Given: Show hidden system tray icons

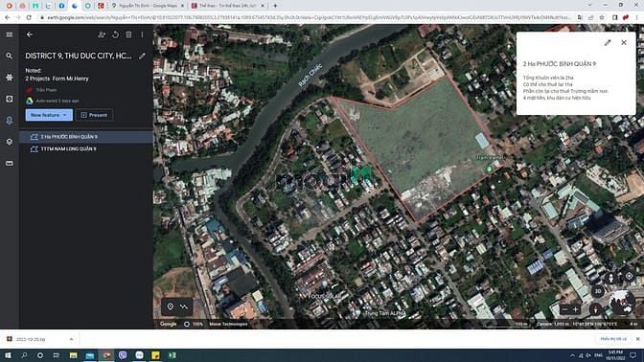Looking at the screenshot, I should (x=572, y=355).
